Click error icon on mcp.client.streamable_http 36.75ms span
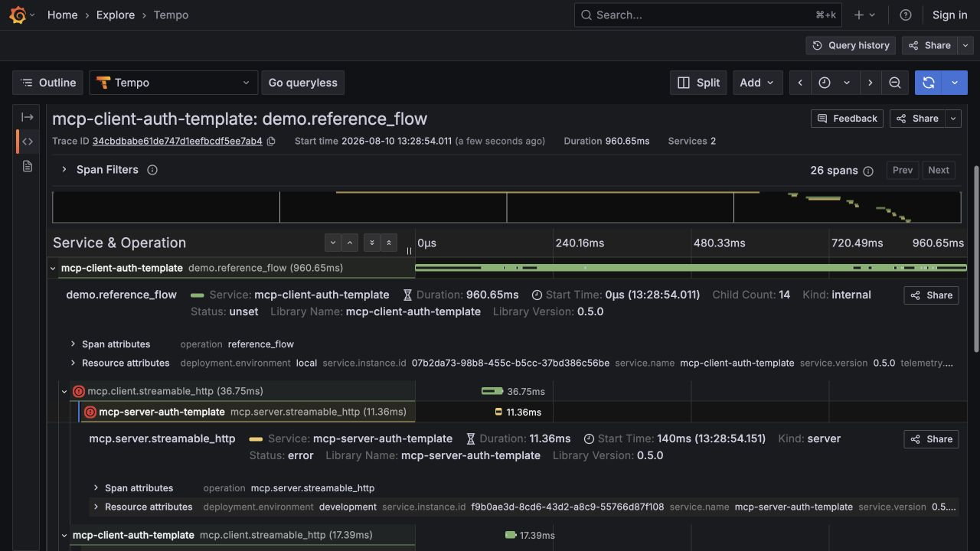 tap(78, 391)
